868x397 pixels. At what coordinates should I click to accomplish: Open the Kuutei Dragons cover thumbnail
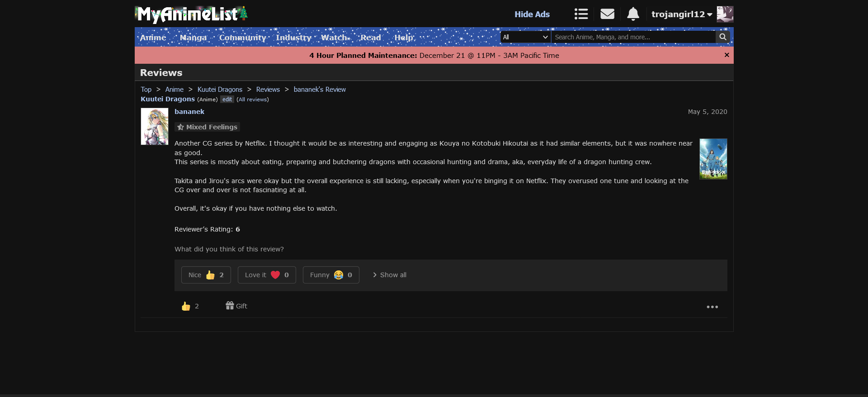click(x=713, y=159)
